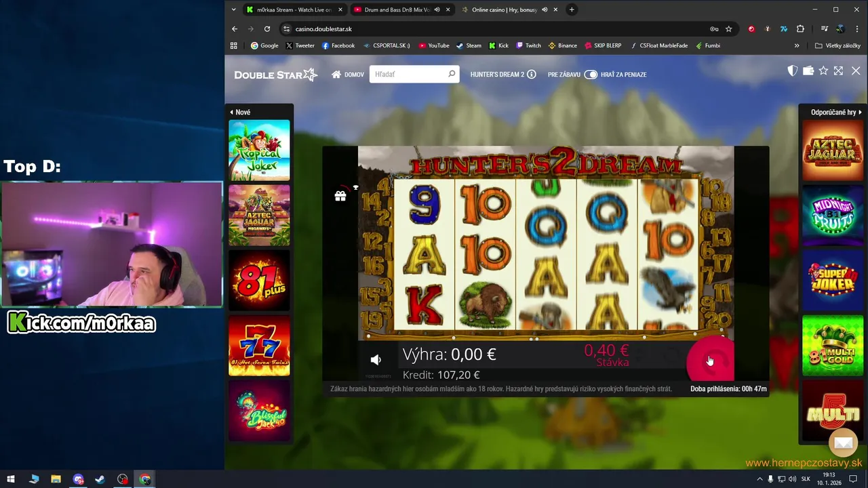This screenshot has width=868, height=488.
Task: Open Twitch bookmark
Action: pos(529,45)
